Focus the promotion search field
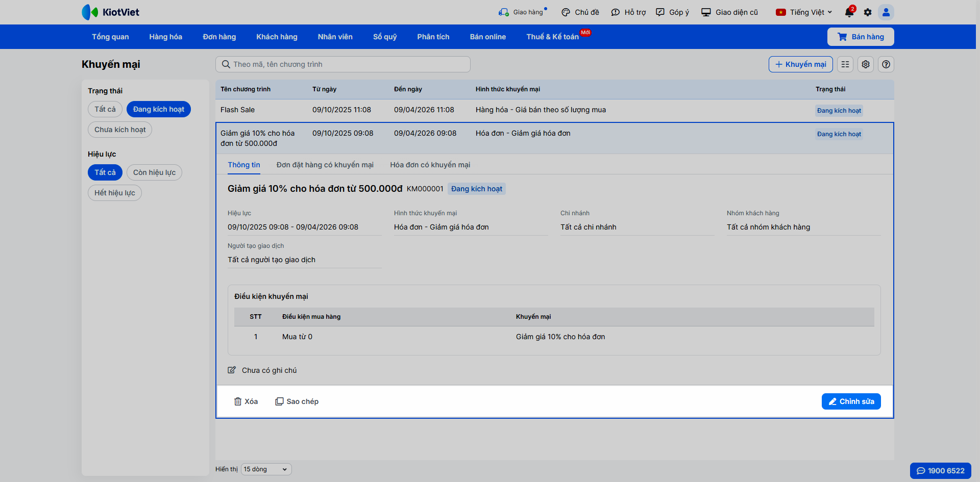The width and height of the screenshot is (980, 482). pyautogui.click(x=343, y=64)
